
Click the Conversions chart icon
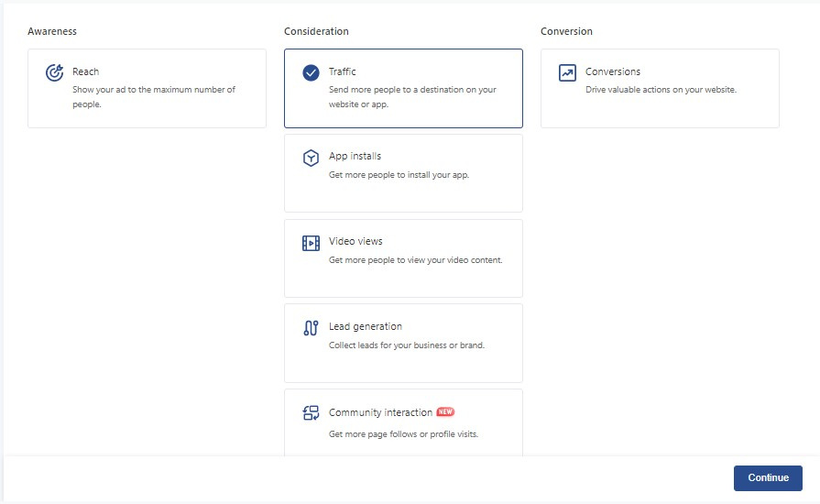pyautogui.click(x=567, y=73)
